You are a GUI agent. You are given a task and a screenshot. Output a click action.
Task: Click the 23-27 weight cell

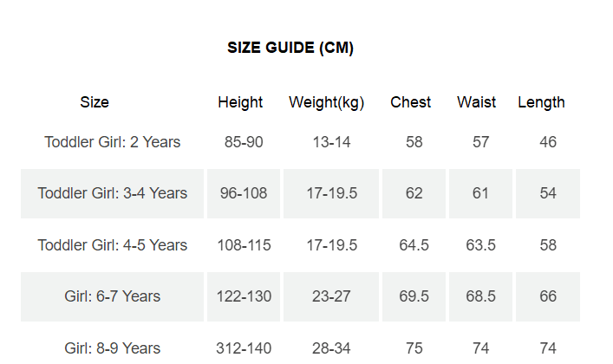click(331, 296)
